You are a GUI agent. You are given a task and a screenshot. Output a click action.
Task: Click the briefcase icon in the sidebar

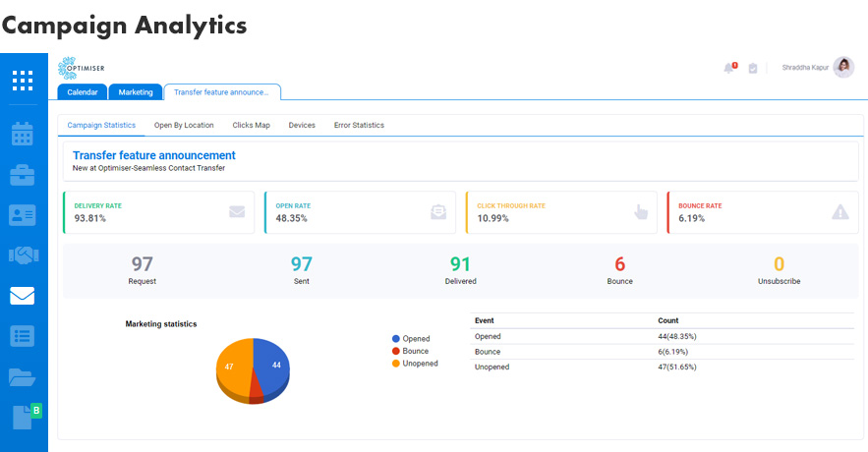pos(23,175)
